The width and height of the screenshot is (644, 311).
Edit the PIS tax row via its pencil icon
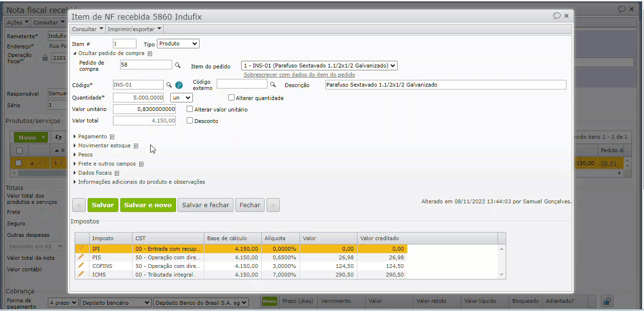(80, 257)
